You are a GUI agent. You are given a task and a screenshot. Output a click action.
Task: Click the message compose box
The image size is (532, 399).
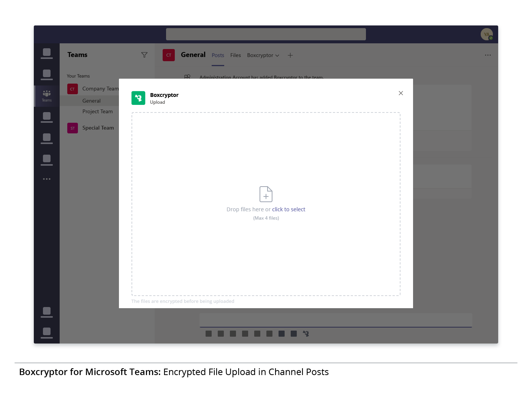pyautogui.click(x=336, y=320)
